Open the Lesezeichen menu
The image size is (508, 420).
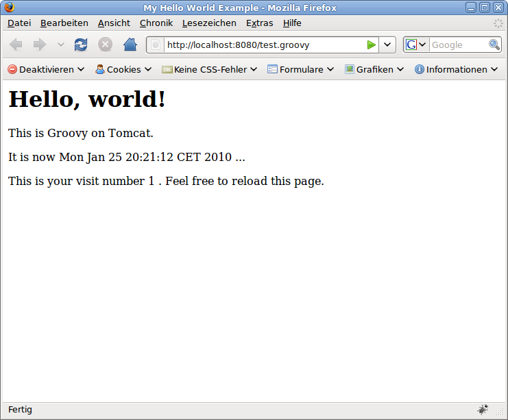click(x=209, y=23)
